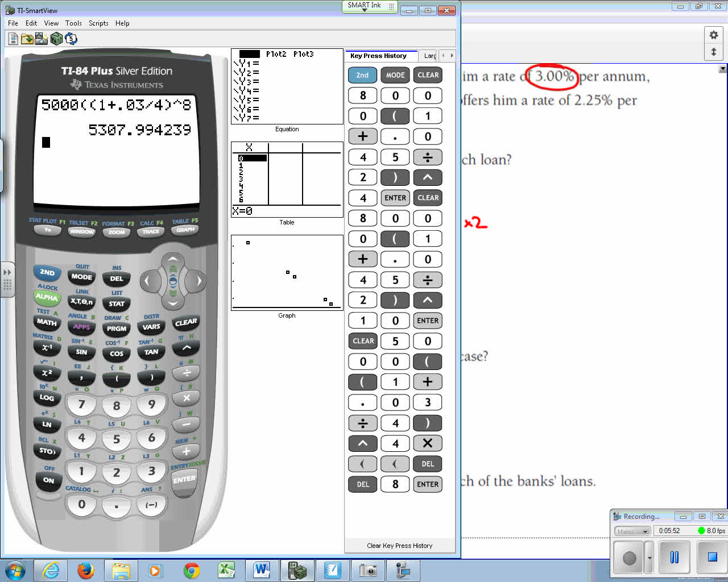
Task: Click the SIN key on calculator
Action: click(x=82, y=352)
